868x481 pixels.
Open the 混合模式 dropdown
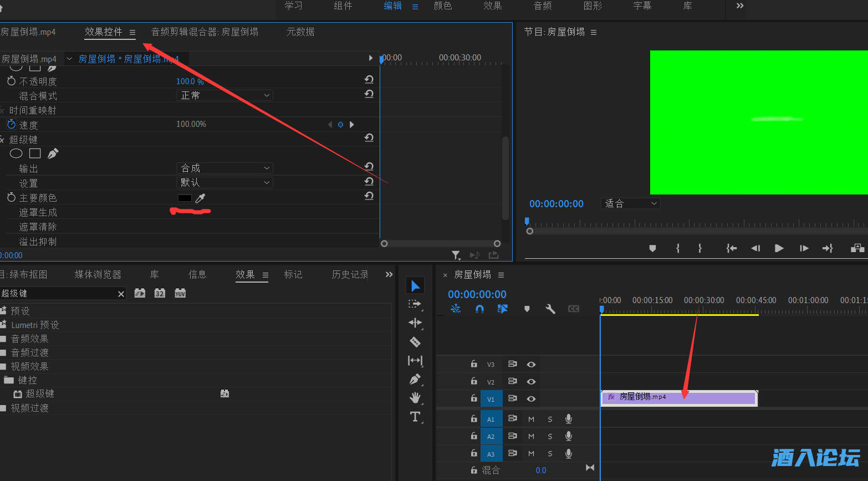[225, 96]
